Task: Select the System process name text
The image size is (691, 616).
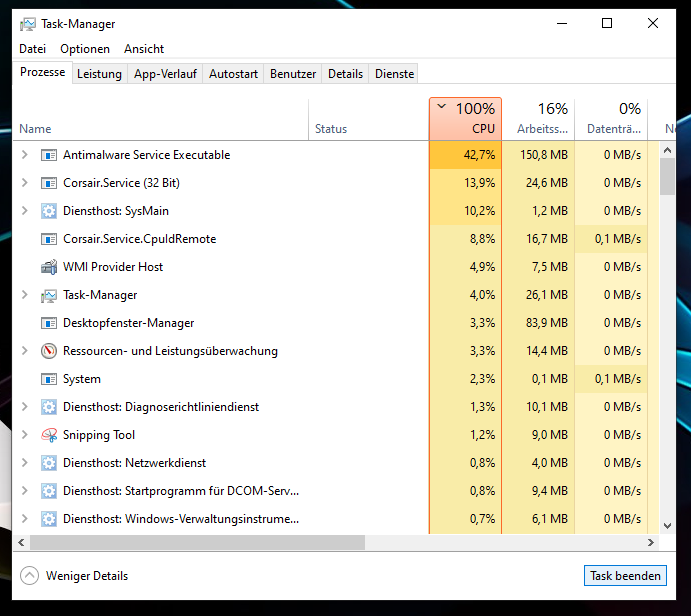Action: pyautogui.click(x=82, y=379)
